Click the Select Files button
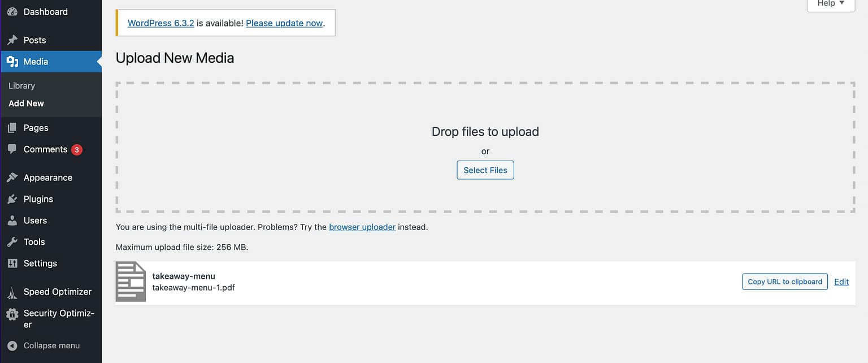 pyautogui.click(x=485, y=170)
